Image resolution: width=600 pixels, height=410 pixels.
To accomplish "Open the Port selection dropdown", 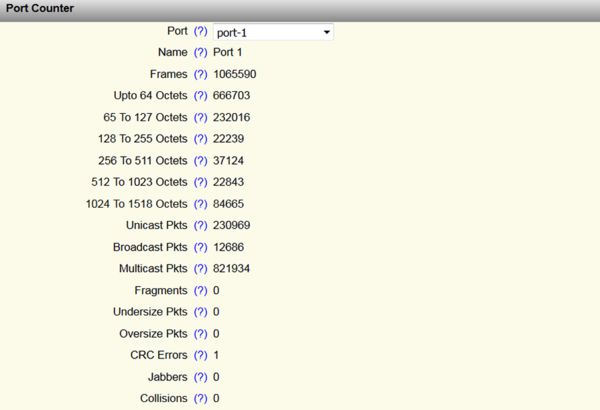I will point(273,32).
